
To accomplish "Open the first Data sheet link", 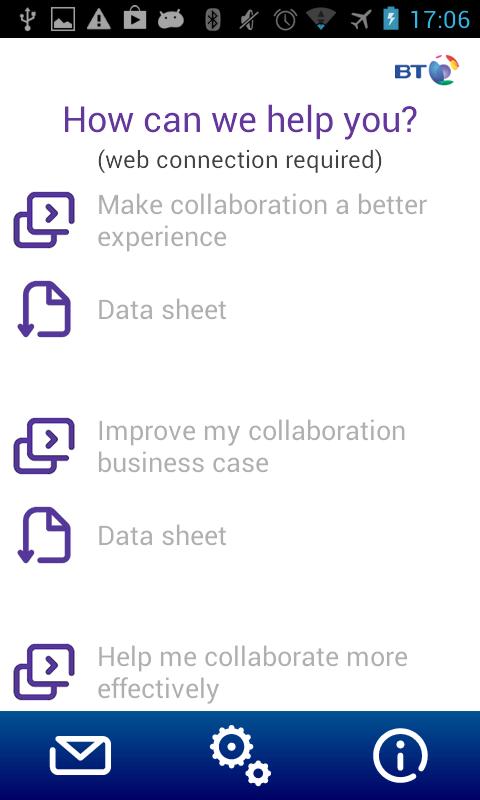I will point(162,310).
